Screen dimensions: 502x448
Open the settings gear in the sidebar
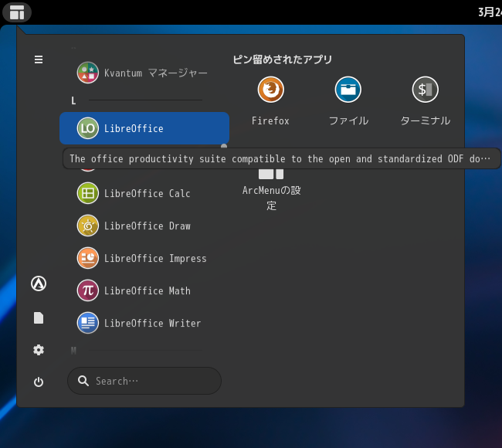pyautogui.click(x=39, y=350)
